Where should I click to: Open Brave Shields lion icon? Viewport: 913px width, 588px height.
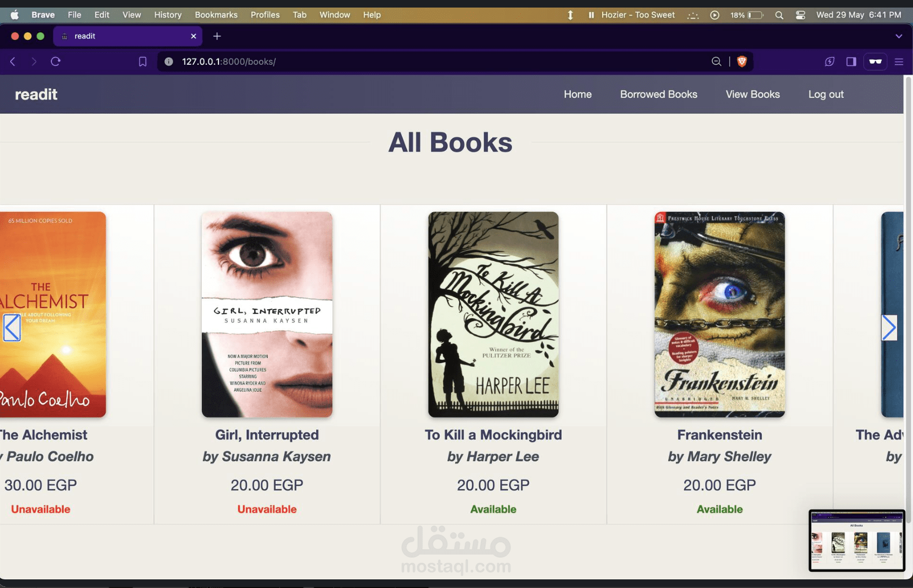pos(742,61)
